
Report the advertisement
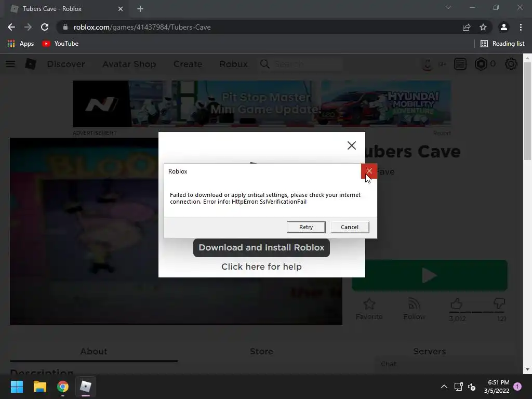coord(442,133)
